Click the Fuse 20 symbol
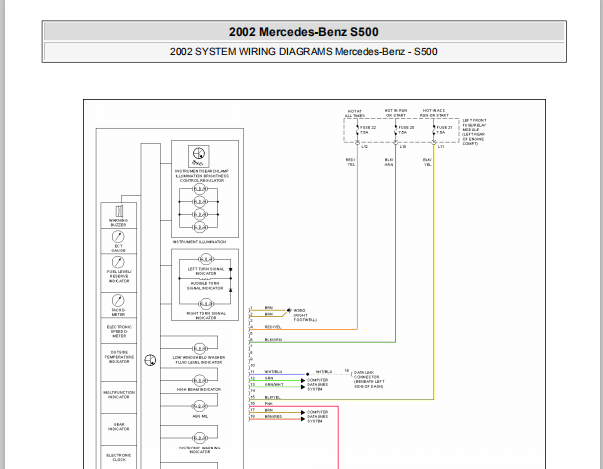This screenshot has height=469, width=603. 396,130
